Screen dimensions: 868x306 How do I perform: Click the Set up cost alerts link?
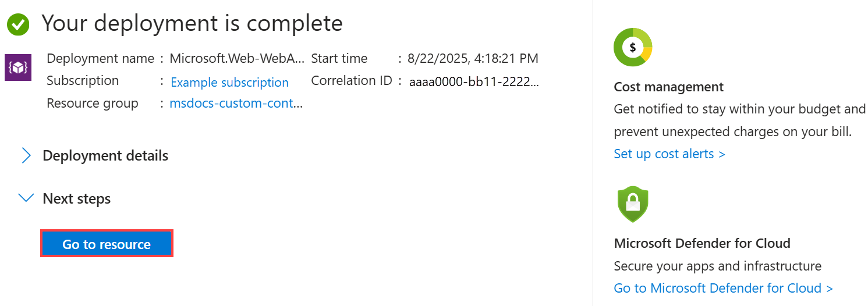click(669, 154)
